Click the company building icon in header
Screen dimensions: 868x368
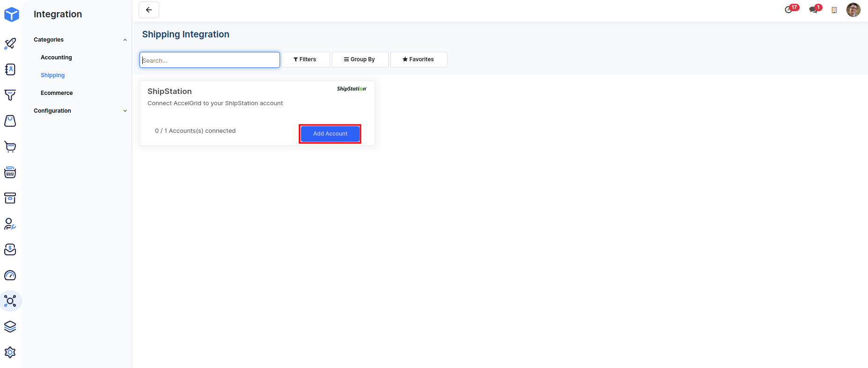pyautogui.click(x=834, y=10)
